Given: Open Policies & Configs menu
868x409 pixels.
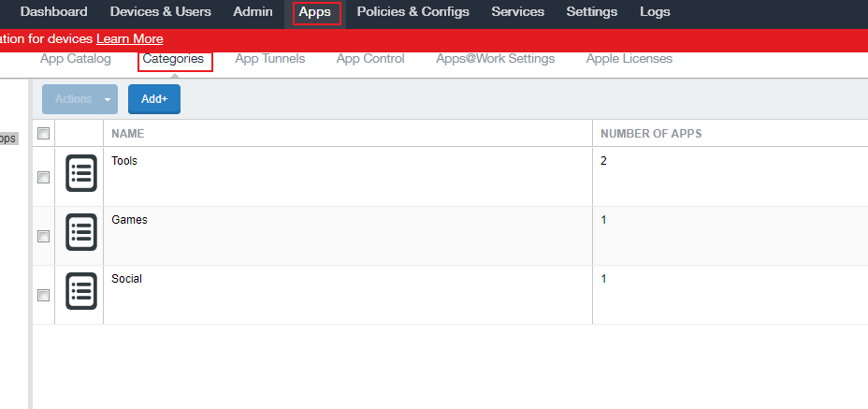Looking at the screenshot, I should 412,12.
